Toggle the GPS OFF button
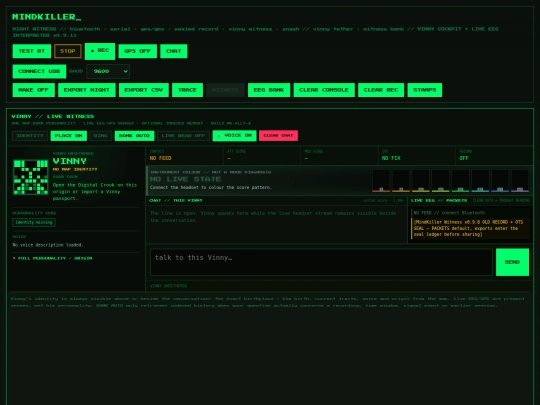The image size is (540, 405). (x=137, y=51)
